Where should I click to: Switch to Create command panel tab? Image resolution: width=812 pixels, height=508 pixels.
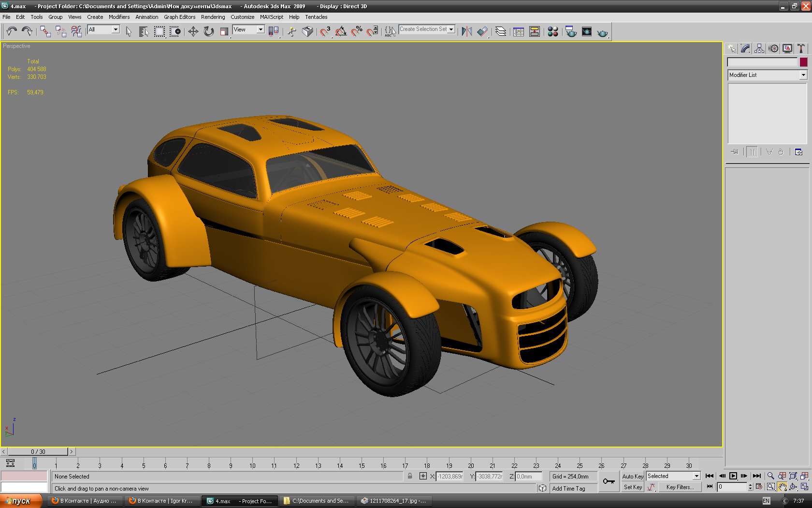731,48
